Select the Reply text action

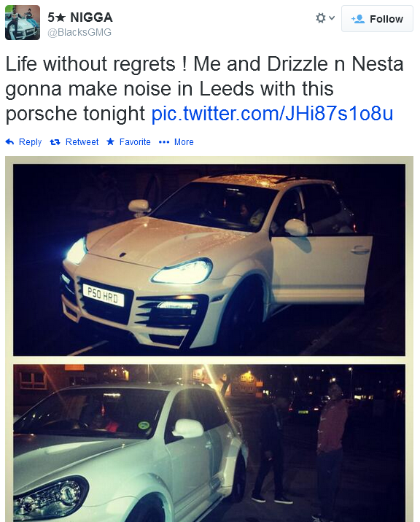tap(31, 142)
